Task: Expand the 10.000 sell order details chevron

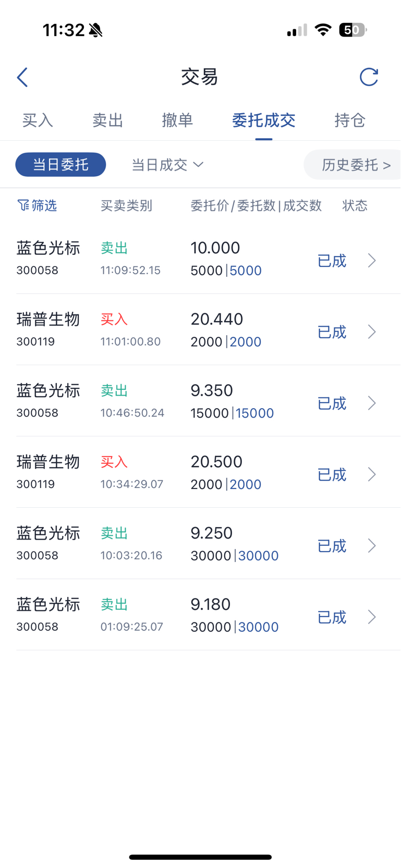Action: (372, 260)
